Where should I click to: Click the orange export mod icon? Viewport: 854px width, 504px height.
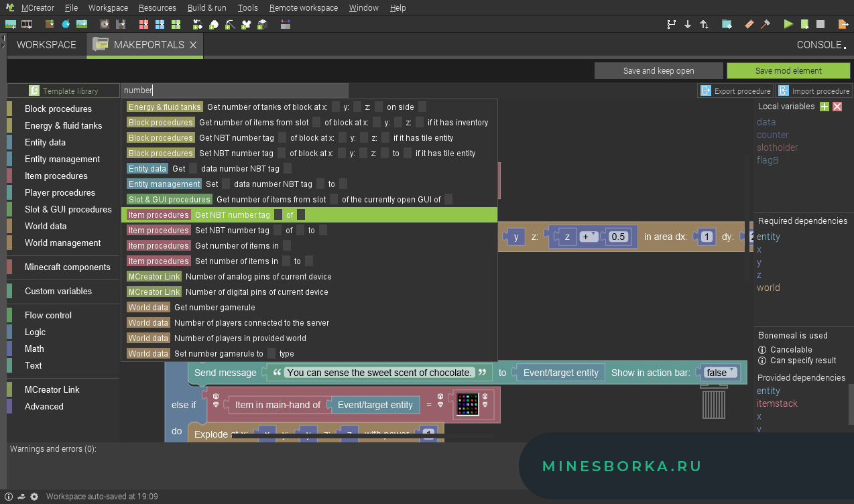pyautogui.click(x=843, y=24)
